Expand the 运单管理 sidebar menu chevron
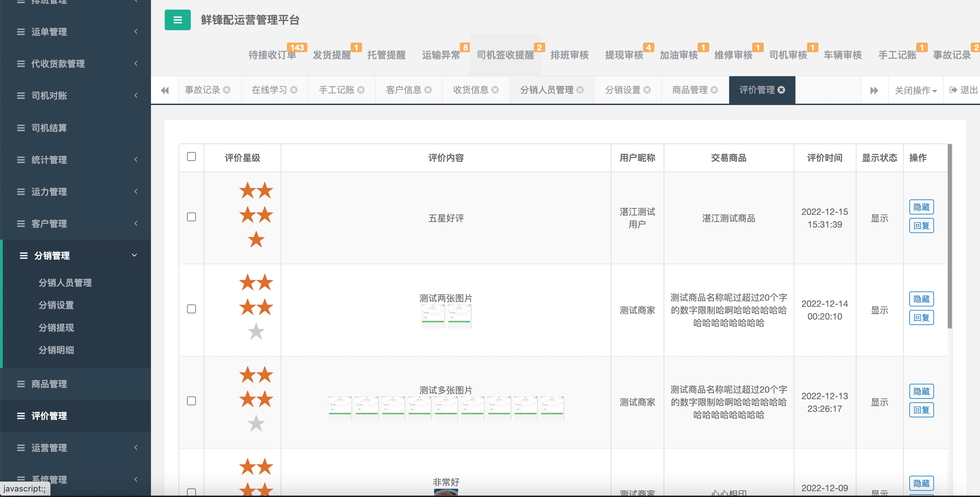The height and width of the screenshot is (497, 980). pos(136,32)
